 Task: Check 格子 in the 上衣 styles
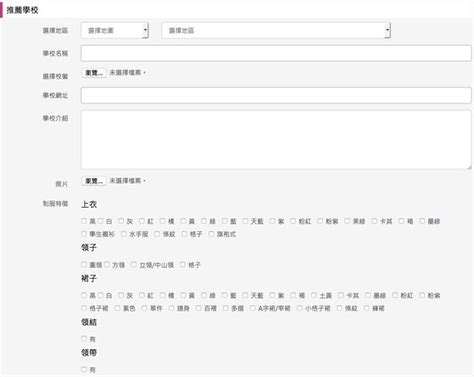(184, 234)
